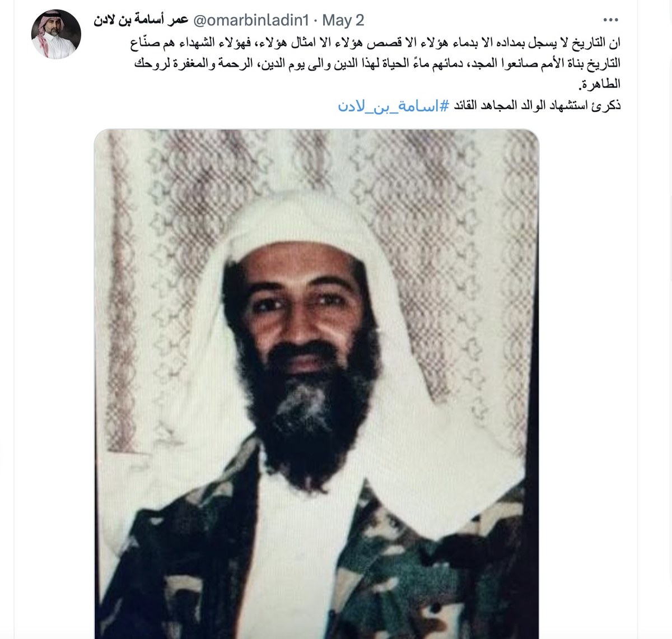672x639 pixels.
Task: Click the Arabic display name of author
Action: point(141,21)
